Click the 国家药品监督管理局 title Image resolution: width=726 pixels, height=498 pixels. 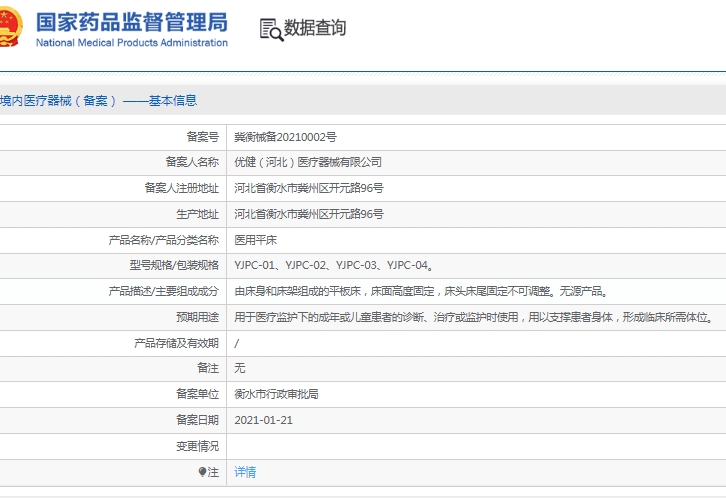(132, 22)
